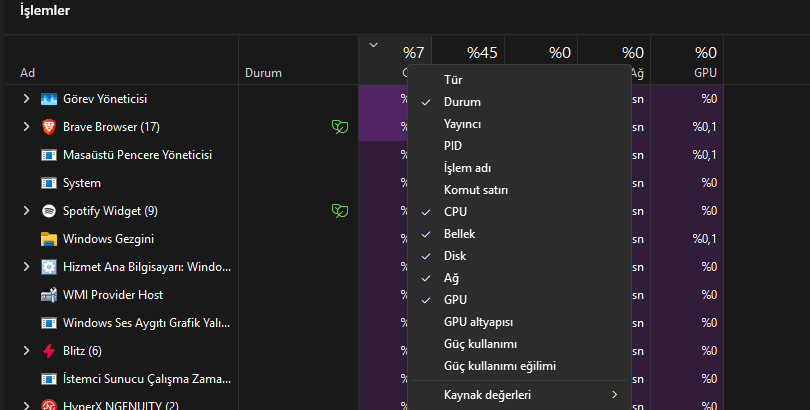The width and height of the screenshot is (810, 410).
Task: Click the HyperX NGENUITY icon
Action: pos(49,405)
